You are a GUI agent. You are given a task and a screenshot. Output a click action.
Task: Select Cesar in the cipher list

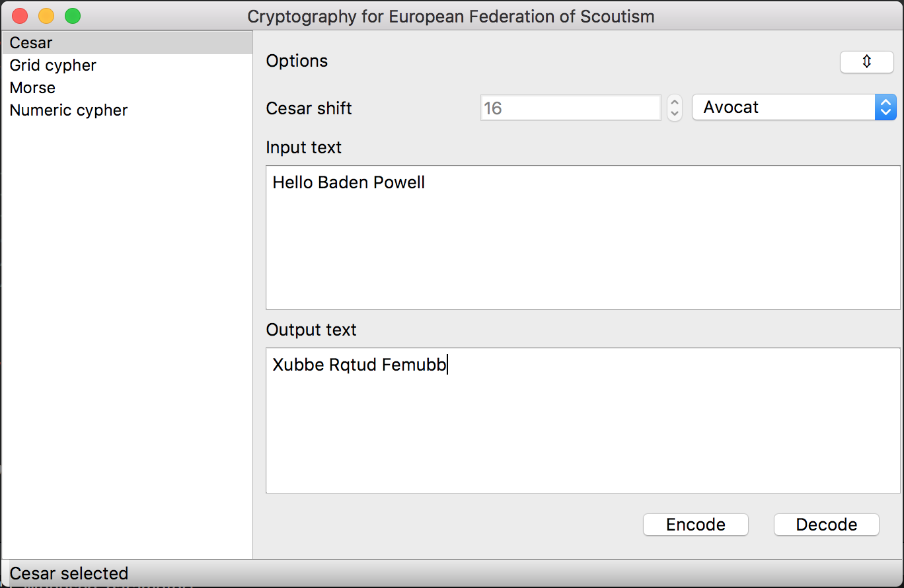[x=127, y=43]
